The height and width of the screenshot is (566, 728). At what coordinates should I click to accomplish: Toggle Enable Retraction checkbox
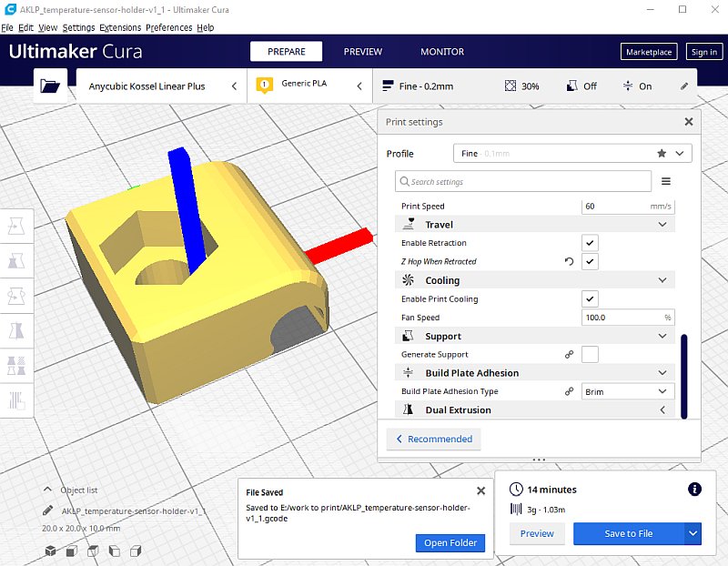[x=590, y=243]
